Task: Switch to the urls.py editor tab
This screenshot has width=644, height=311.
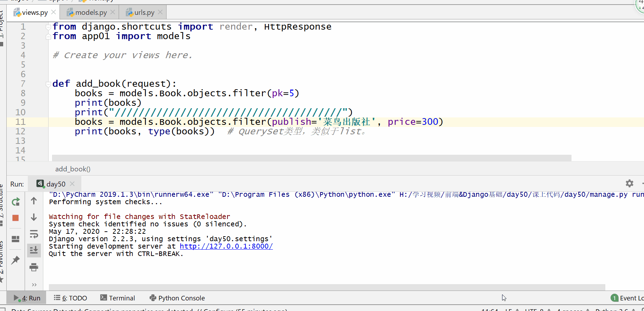Action: (144, 12)
